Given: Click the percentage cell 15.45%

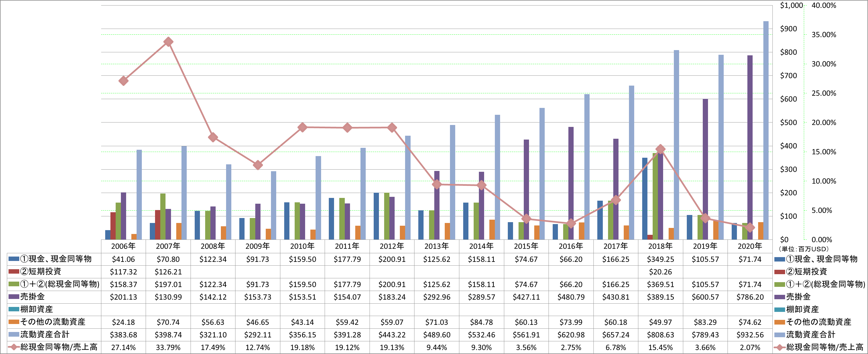Looking at the screenshot, I should pos(660,347).
